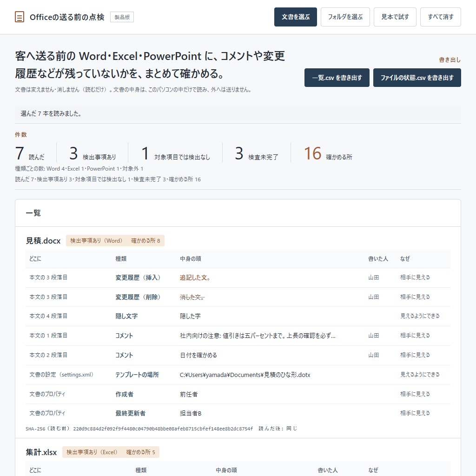Click the 7 読んだ counter
Viewport: 476px width, 476px height.
30,153
